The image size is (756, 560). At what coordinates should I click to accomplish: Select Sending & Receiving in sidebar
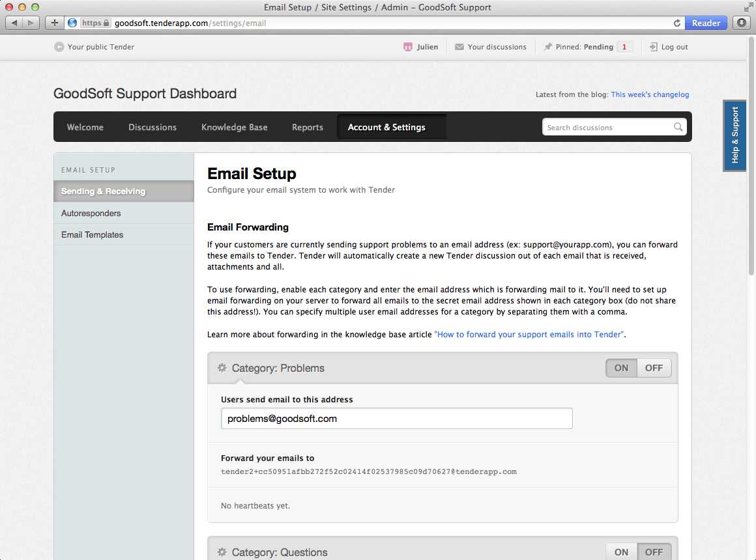(124, 191)
